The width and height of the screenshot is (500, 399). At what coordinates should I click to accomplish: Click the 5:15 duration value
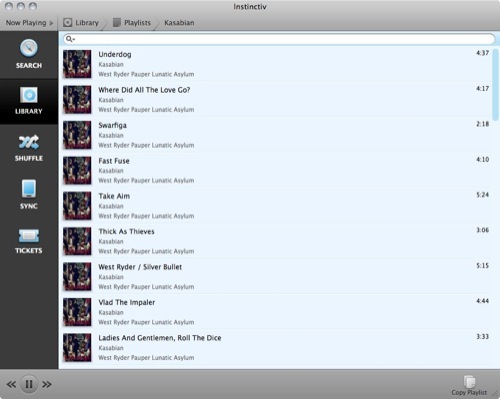[x=482, y=266]
